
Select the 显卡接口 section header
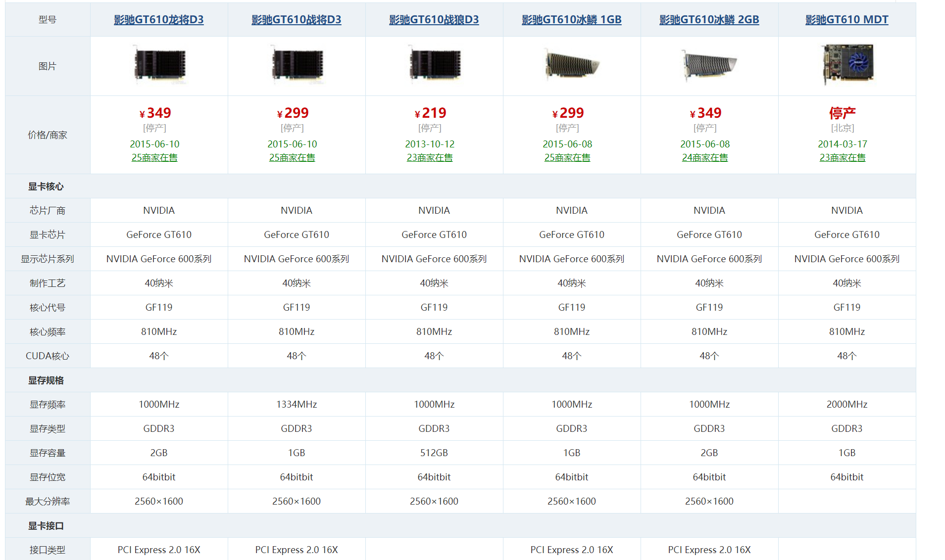pyautogui.click(x=46, y=526)
